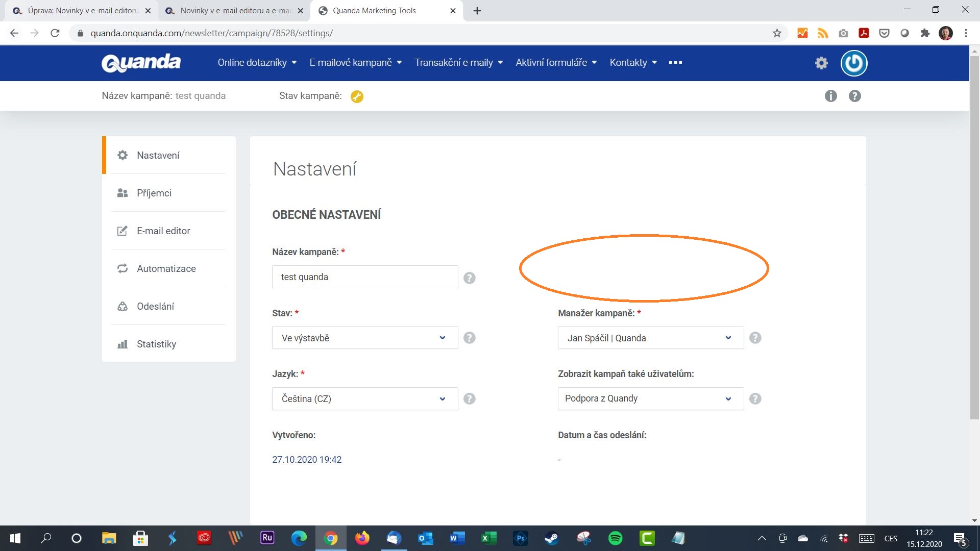Open the E-mailové kampaně menu
The width and height of the screenshot is (980, 551).
coord(355,62)
